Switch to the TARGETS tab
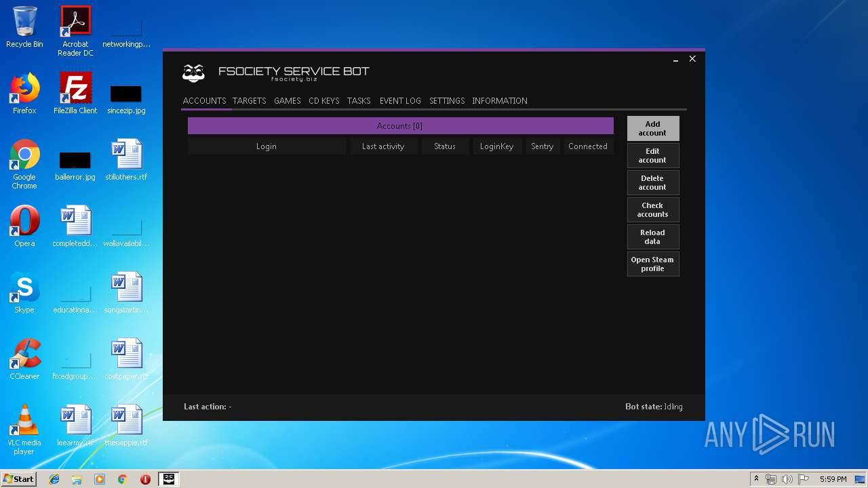Image resolution: width=868 pixels, height=488 pixels. 249,101
